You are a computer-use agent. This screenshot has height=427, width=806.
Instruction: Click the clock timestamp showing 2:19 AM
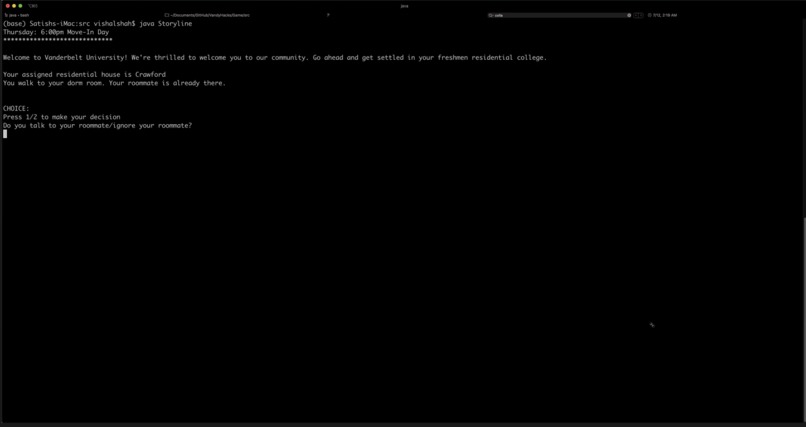pos(665,15)
